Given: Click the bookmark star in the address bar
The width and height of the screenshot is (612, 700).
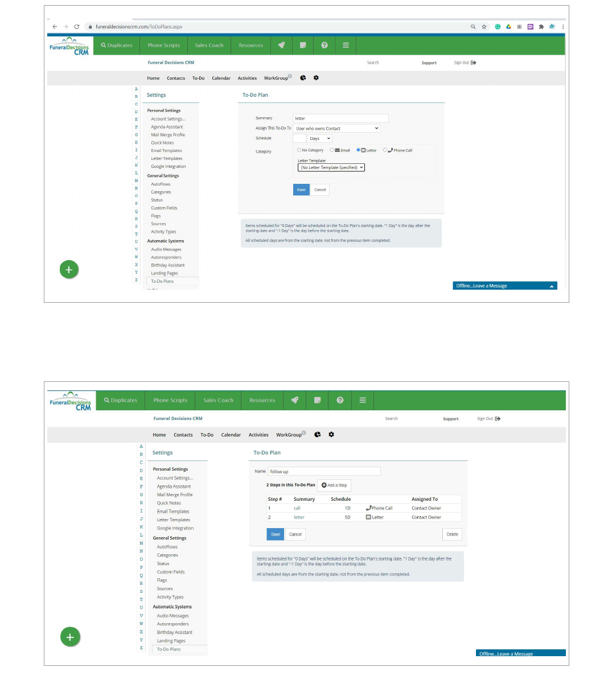Looking at the screenshot, I should pos(484,27).
